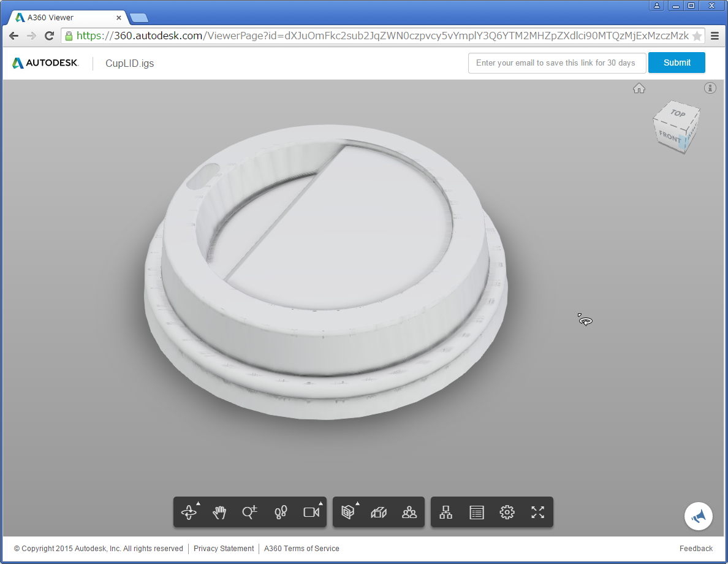Click the Explode model icon
Image resolution: width=728 pixels, height=564 pixels.
[379, 512]
